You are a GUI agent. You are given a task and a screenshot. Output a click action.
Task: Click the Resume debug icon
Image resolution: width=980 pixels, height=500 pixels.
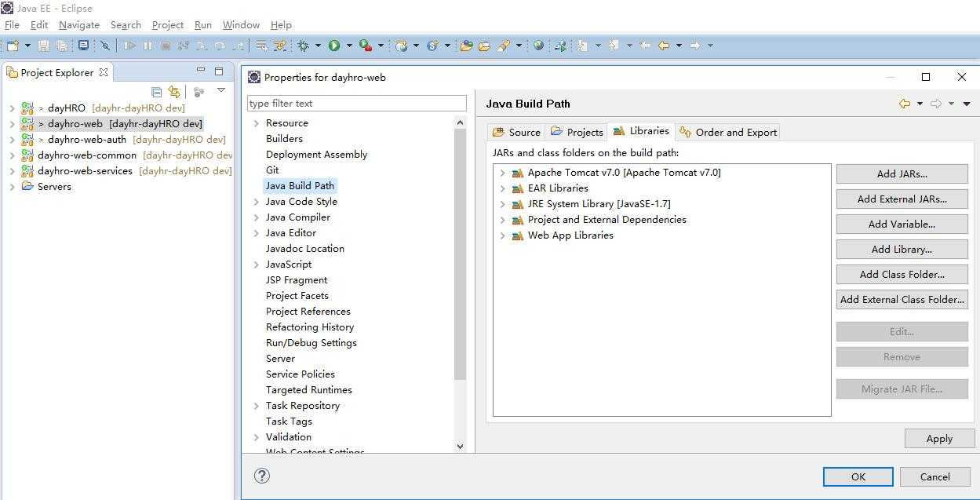(x=129, y=46)
